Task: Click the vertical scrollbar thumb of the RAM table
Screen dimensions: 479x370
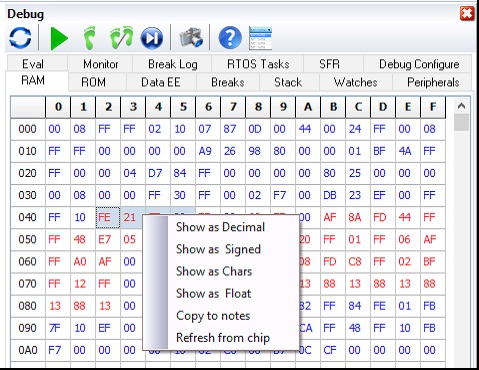Action: coord(461,122)
